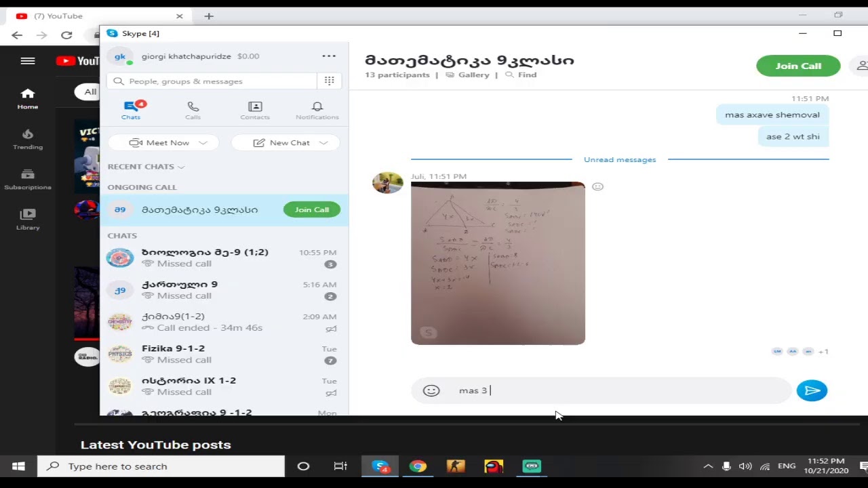Open the ქართული 9 chat
Screen dimensions: 868x488
click(224, 290)
